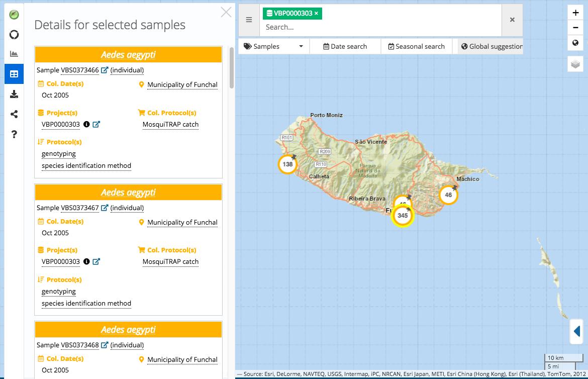The image size is (588, 379).
Task: Open the map layers selector icon
Action: point(576,64)
